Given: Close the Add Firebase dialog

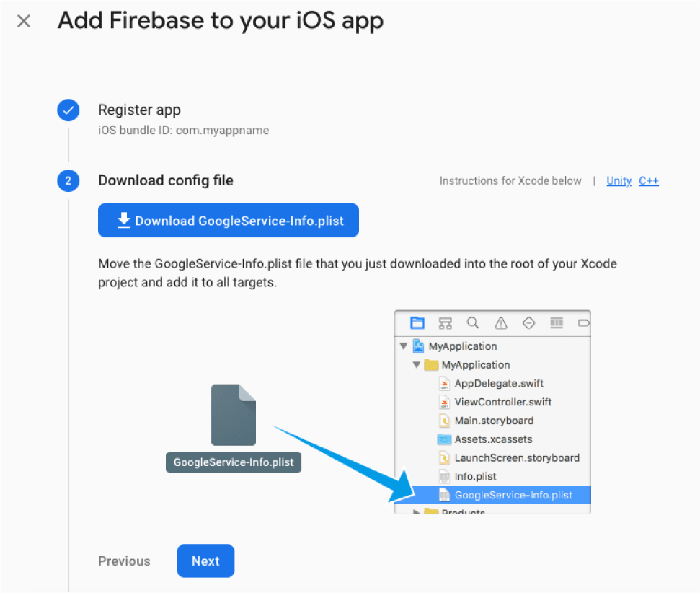Looking at the screenshot, I should coord(24,21).
